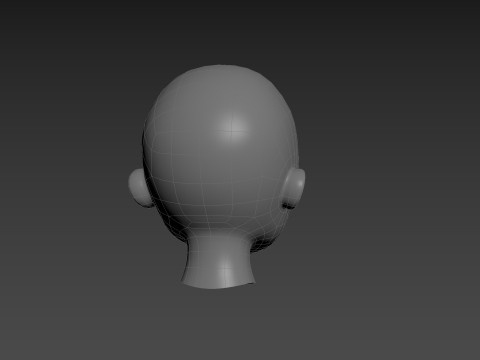Select the 3D head model's cranium
This screenshot has width=480, height=360.
pos(220,150)
